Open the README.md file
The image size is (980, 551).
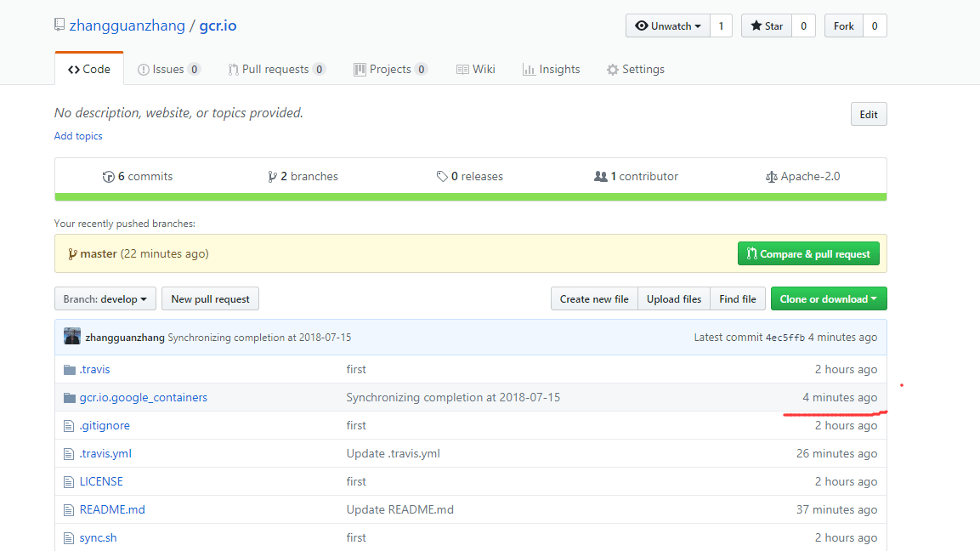[112, 510]
